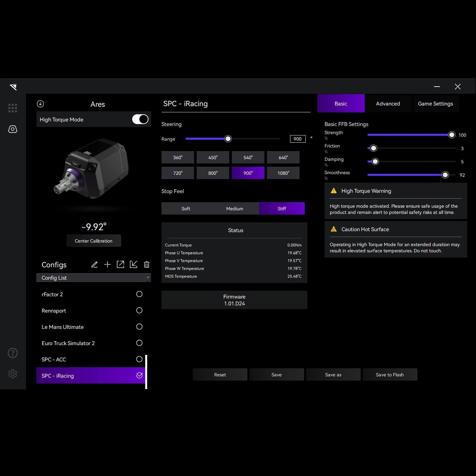Open the Game Settings tab
The image size is (476, 476).
pos(435,104)
